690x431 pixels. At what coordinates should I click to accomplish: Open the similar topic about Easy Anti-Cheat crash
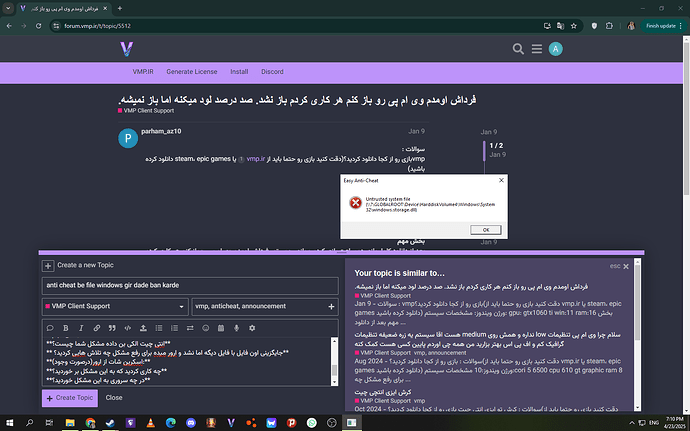[382, 392]
